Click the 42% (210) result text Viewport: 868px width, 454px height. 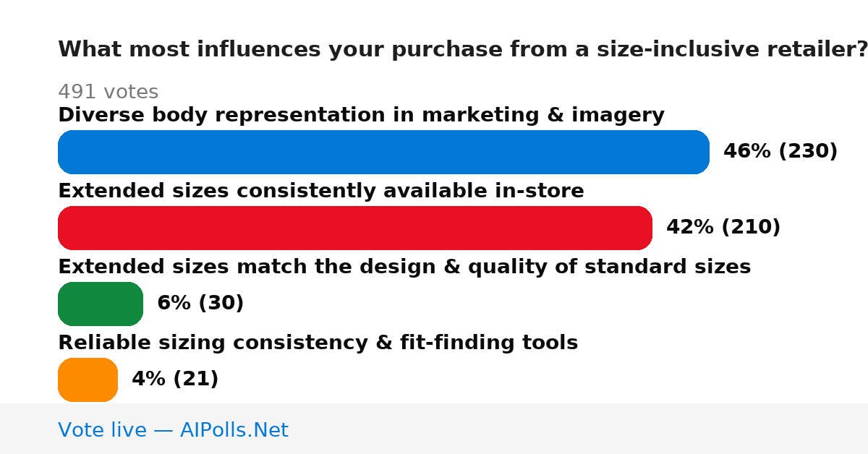click(x=723, y=228)
